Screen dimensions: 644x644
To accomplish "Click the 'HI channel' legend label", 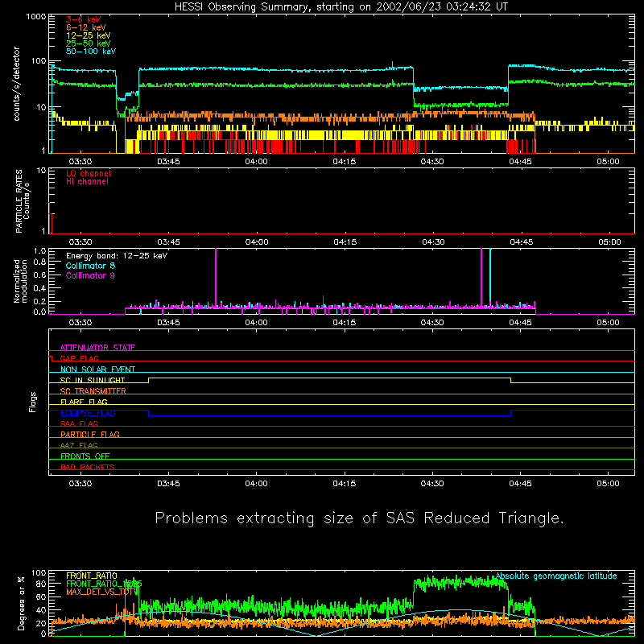I will point(87,182).
